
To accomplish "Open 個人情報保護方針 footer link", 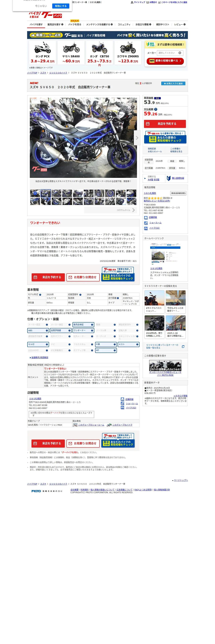I will 162,490.
